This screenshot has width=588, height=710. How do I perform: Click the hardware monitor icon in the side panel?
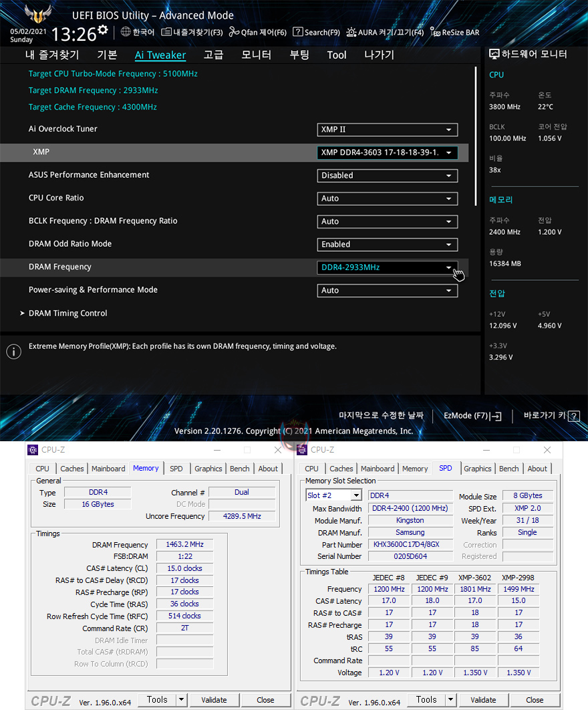494,54
